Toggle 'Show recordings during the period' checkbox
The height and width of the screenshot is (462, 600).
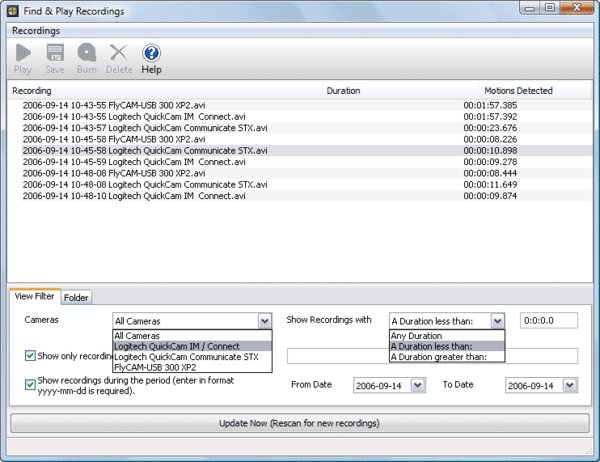(x=30, y=384)
